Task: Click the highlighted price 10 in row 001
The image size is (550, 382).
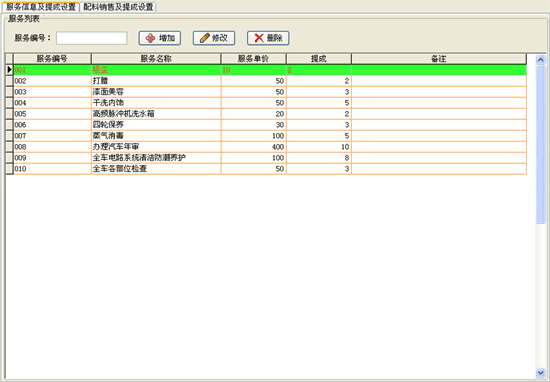Action: tap(226, 70)
